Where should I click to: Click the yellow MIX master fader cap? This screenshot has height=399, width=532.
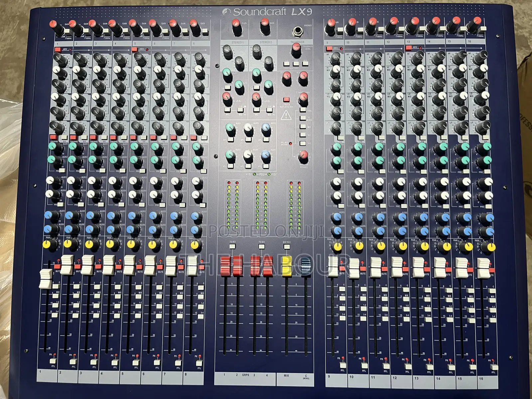click(287, 267)
